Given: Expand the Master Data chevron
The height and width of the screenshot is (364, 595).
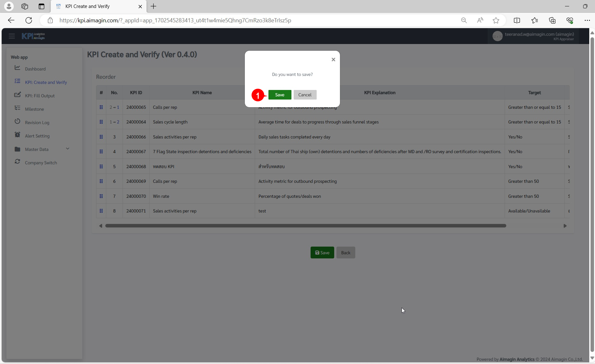Looking at the screenshot, I should click(67, 149).
